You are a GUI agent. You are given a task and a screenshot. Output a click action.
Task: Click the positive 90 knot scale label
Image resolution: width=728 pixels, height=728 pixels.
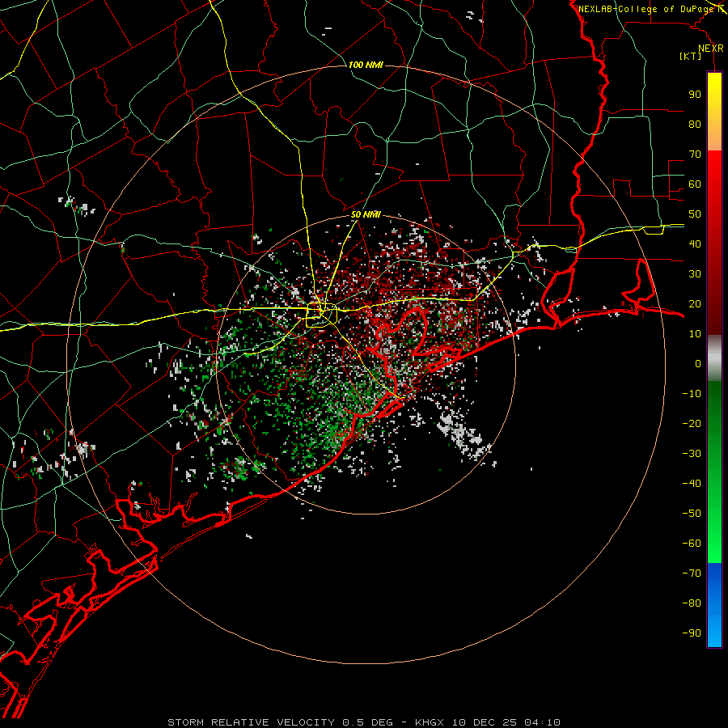pos(695,95)
